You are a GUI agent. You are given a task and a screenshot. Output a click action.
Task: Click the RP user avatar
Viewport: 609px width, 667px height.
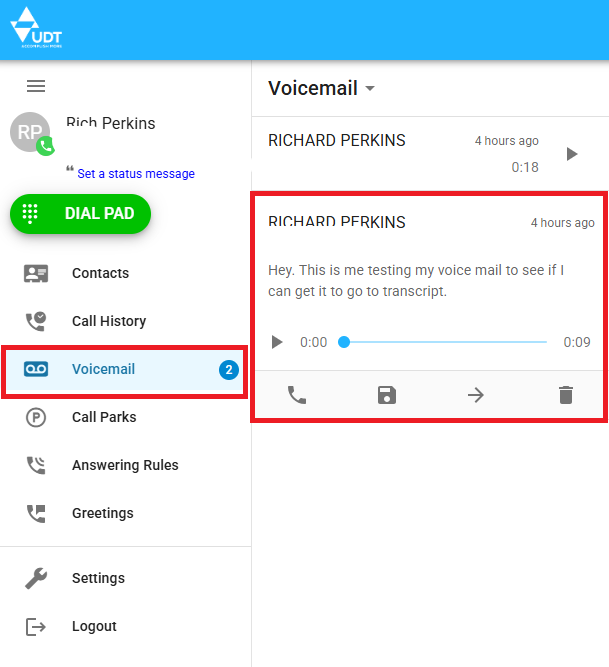tap(30, 132)
